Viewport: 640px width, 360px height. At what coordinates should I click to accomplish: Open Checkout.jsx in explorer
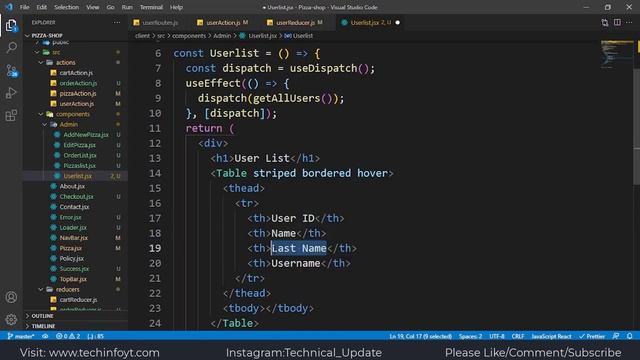(76, 197)
